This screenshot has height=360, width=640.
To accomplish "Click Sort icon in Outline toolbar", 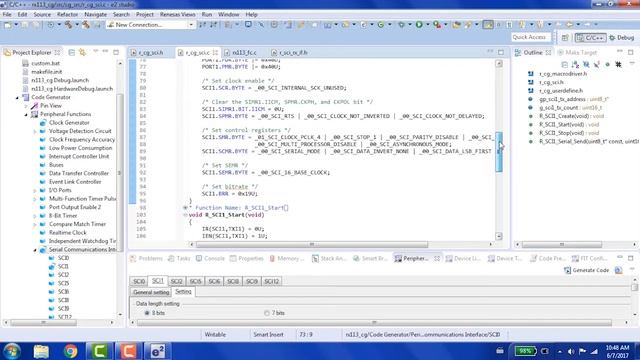I will pyautogui.click(x=576, y=64).
